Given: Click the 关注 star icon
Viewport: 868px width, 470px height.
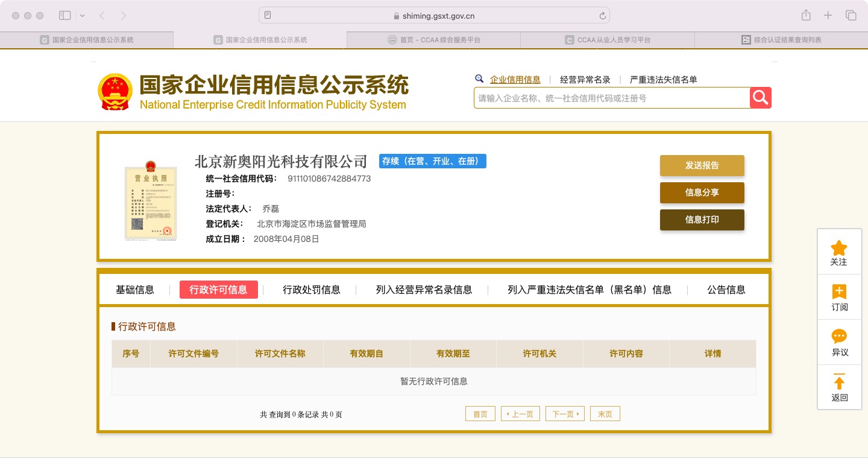Looking at the screenshot, I should click(x=839, y=248).
